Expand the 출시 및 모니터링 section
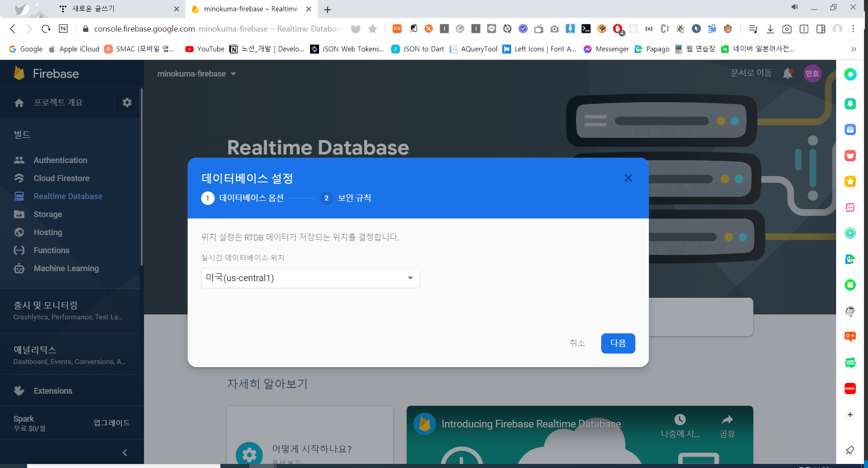This screenshot has width=868, height=468. click(70, 311)
